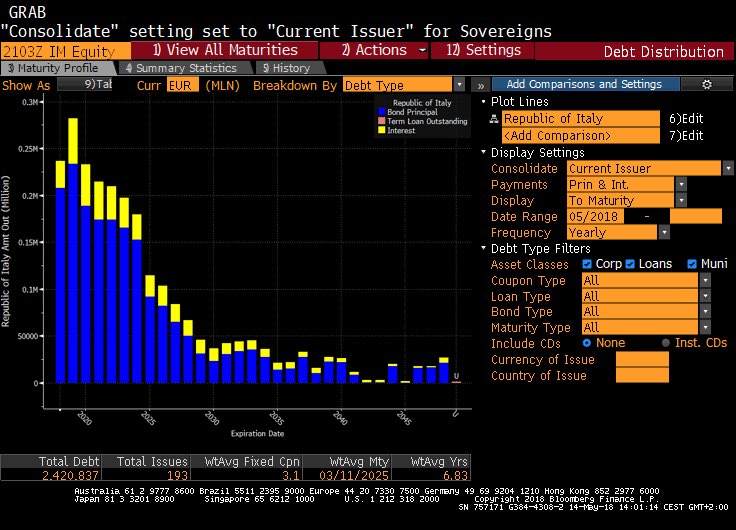Click the Country of Issue field
Viewport: 736px width, 530px height.
point(642,375)
